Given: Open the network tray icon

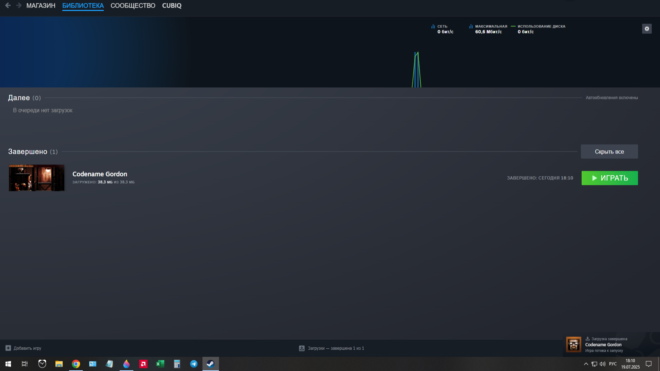Looking at the screenshot, I should click(594, 364).
